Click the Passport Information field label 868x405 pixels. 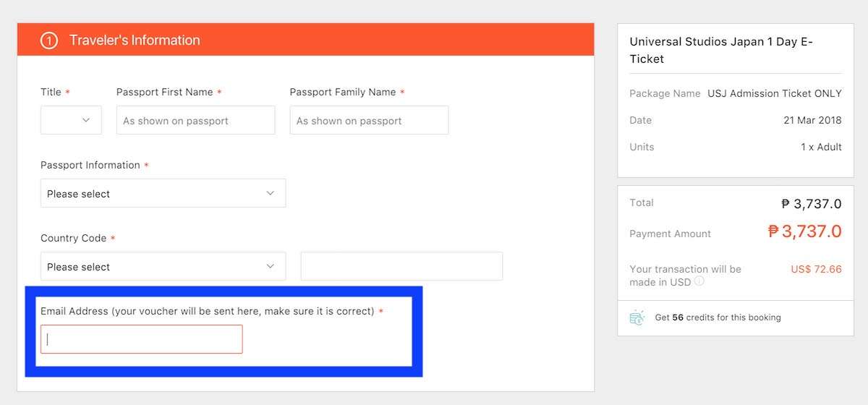(90, 165)
